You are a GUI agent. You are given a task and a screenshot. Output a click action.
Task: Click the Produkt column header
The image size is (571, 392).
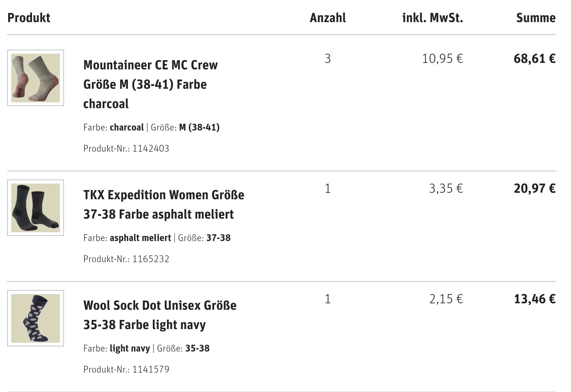coord(29,18)
